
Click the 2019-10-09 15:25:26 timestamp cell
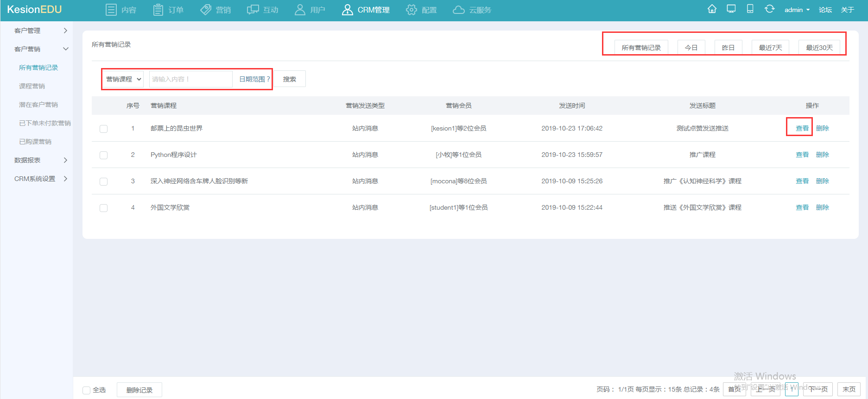pos(572,181)
